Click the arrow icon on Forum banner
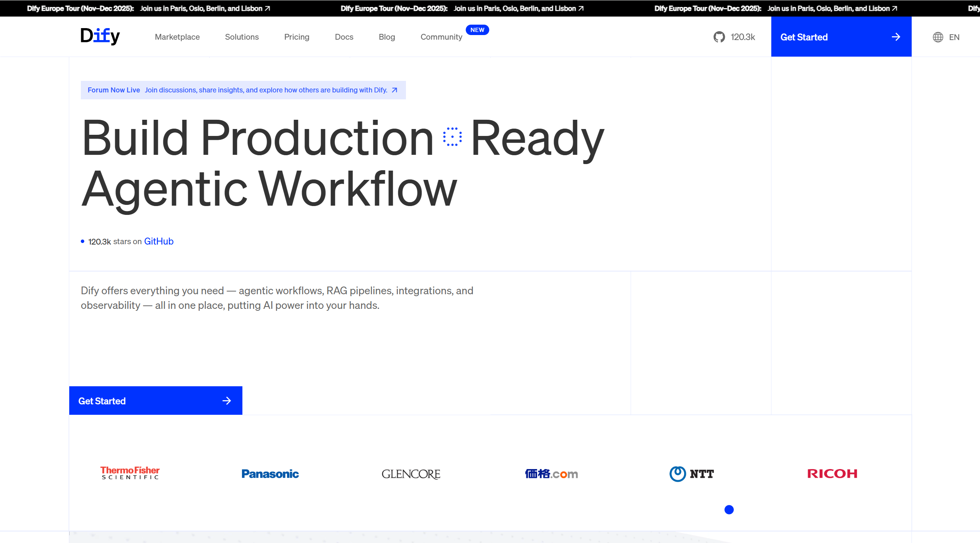 (394, 90)
